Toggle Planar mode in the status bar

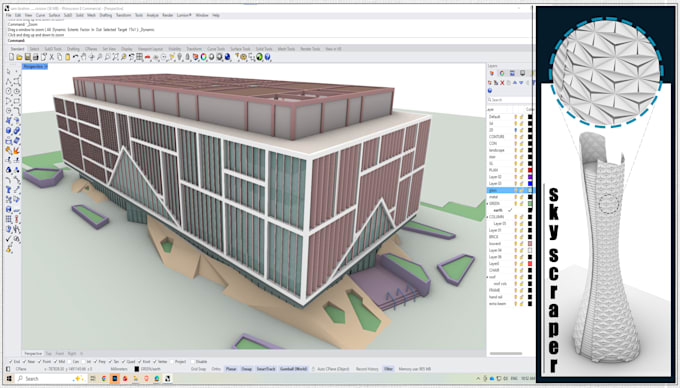click(x=231, y=369)
